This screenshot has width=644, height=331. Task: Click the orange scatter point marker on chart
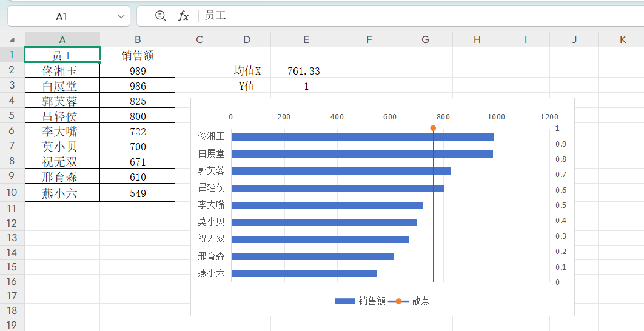[433, 129]
